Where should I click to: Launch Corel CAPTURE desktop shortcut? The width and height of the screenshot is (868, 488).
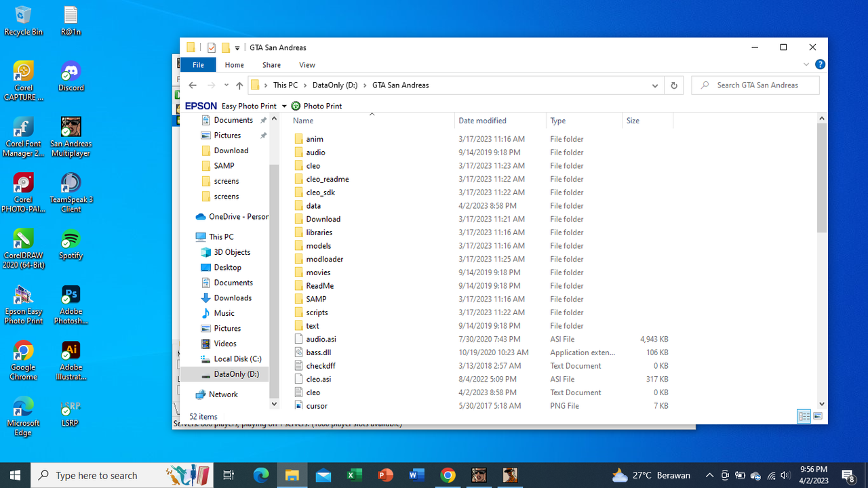(x=23, y=81)
